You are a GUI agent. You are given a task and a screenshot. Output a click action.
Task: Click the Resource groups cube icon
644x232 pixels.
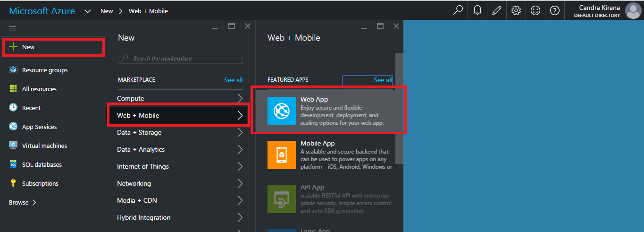point(13,70)
